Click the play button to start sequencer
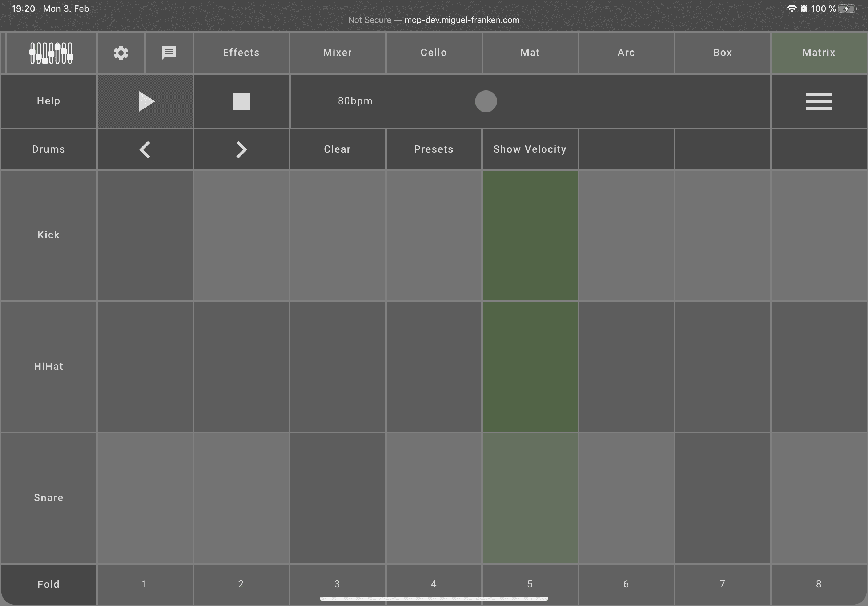Screen dimensions: 868x606 pyautogui.click(x=145, y=101)
